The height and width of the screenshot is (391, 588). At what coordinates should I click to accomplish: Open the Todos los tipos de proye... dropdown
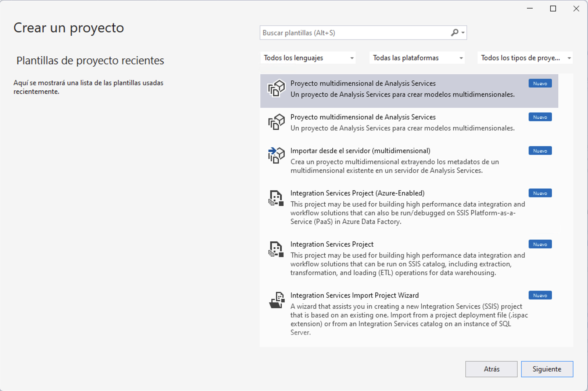[x=525, y=58]
